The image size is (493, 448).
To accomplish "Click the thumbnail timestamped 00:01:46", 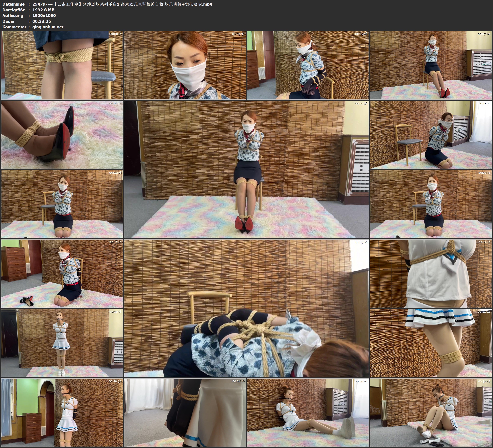I will [62, 65].
